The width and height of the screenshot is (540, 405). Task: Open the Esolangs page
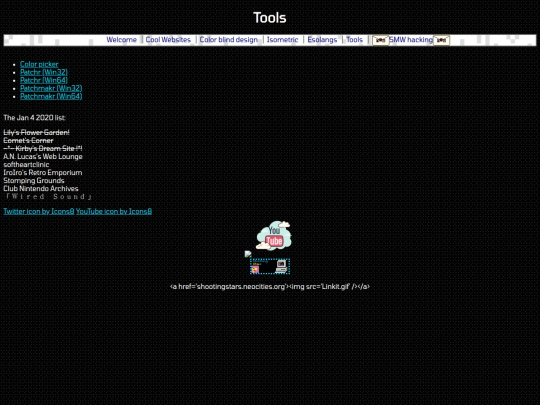(x=322, y=40)
